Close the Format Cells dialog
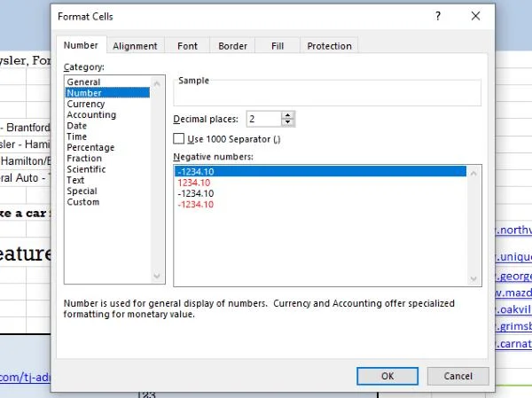Image resolution: width=532 pixels, height=398 pixels. point(476,16)
